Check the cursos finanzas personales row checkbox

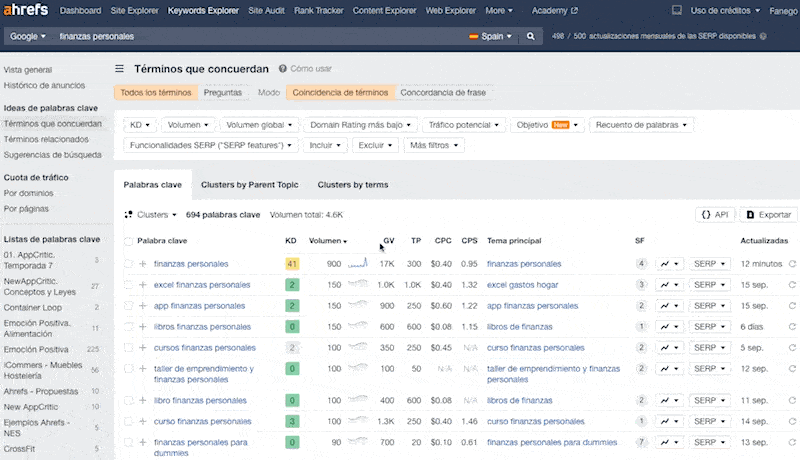[x=129, y=347]
